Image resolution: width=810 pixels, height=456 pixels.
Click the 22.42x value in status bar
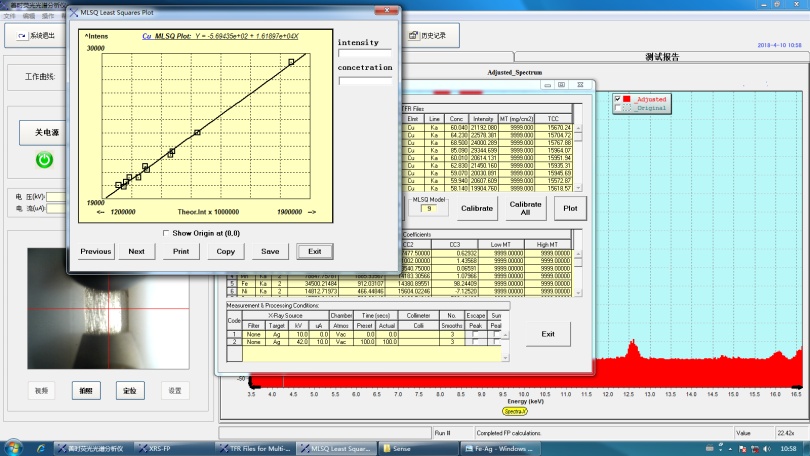[786, 433]
